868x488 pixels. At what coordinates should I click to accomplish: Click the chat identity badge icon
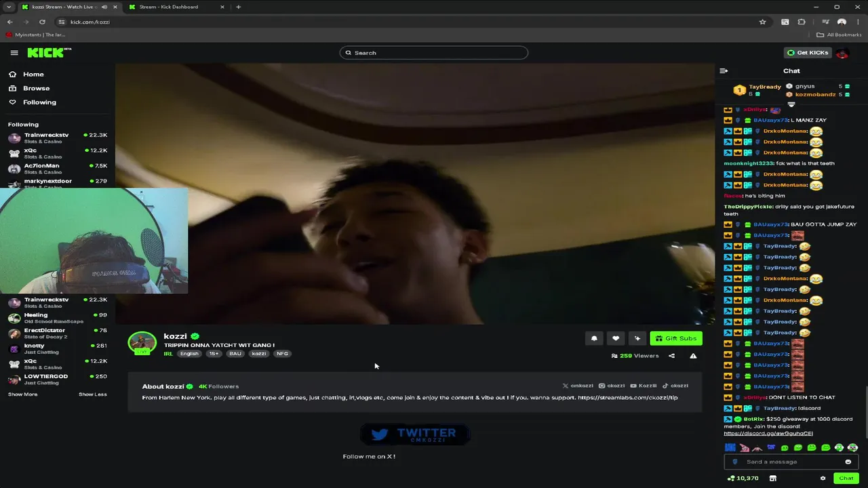tap(735, 462)
